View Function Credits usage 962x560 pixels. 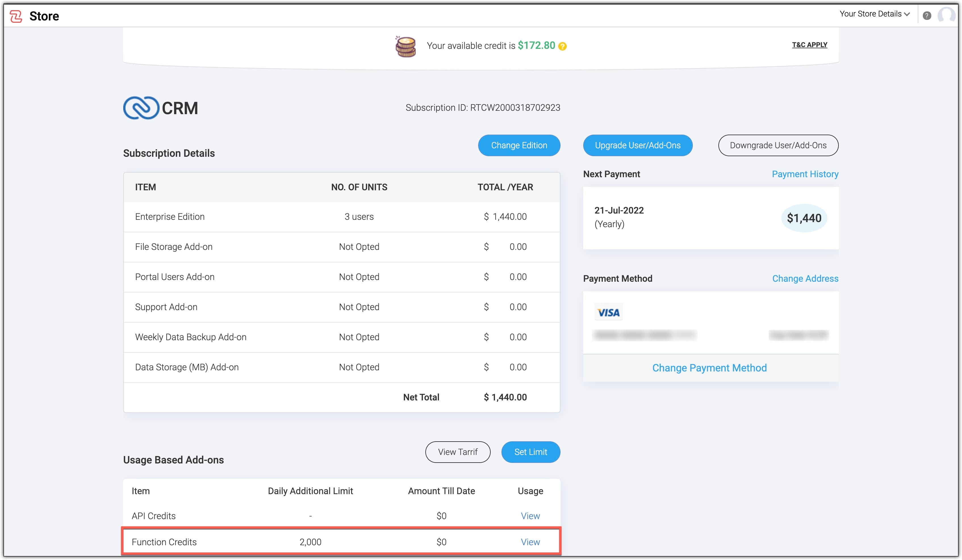click(x=530, y=542)
